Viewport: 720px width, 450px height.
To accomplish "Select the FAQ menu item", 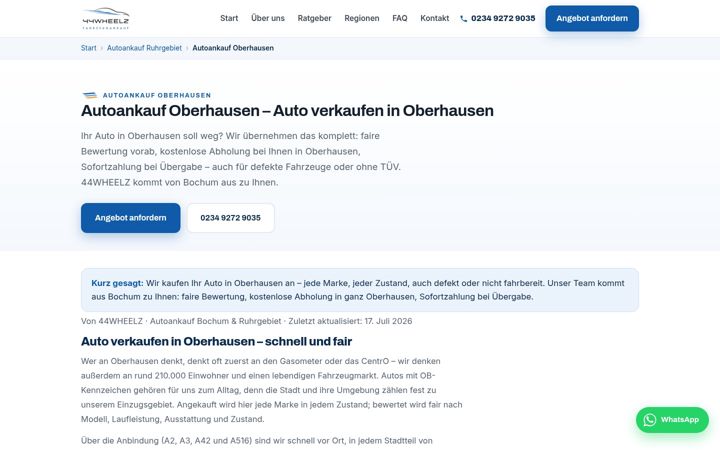I will 399,18.
